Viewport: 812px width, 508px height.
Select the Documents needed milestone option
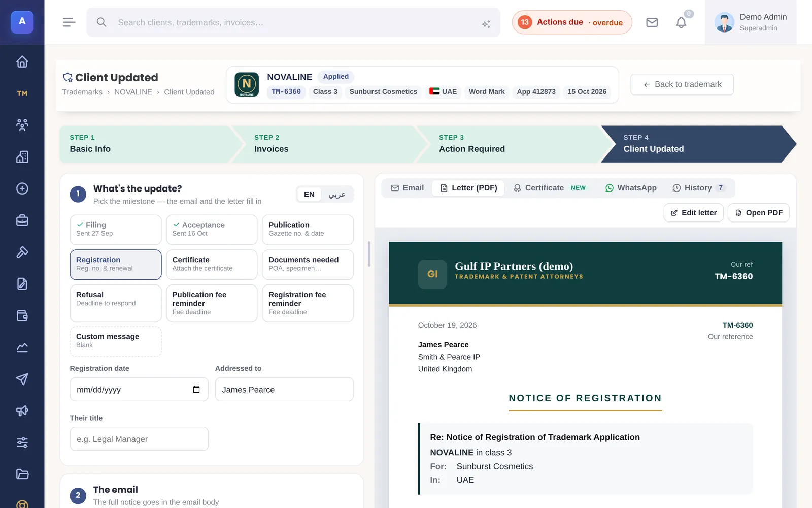point(308,265)
